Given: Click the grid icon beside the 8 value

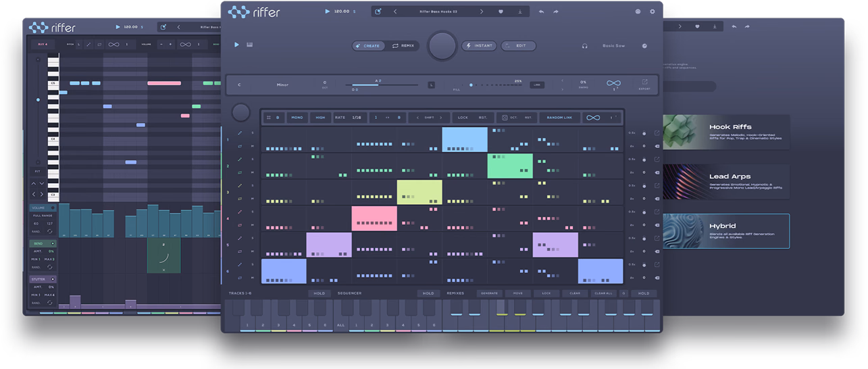Looking at the screenshot, I should coord(269,118).
